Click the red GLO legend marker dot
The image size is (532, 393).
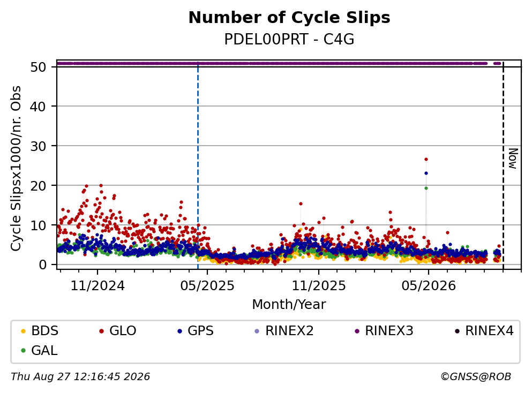(x=101, y=331)
